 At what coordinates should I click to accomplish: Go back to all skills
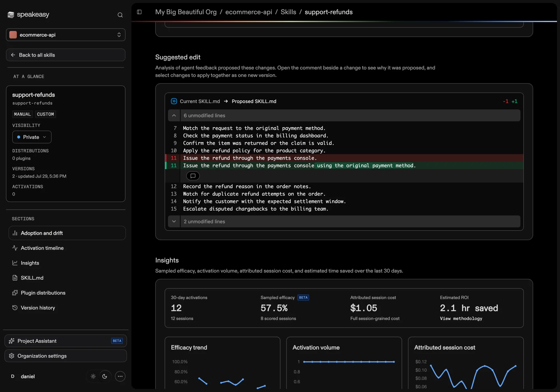point(66,55)
